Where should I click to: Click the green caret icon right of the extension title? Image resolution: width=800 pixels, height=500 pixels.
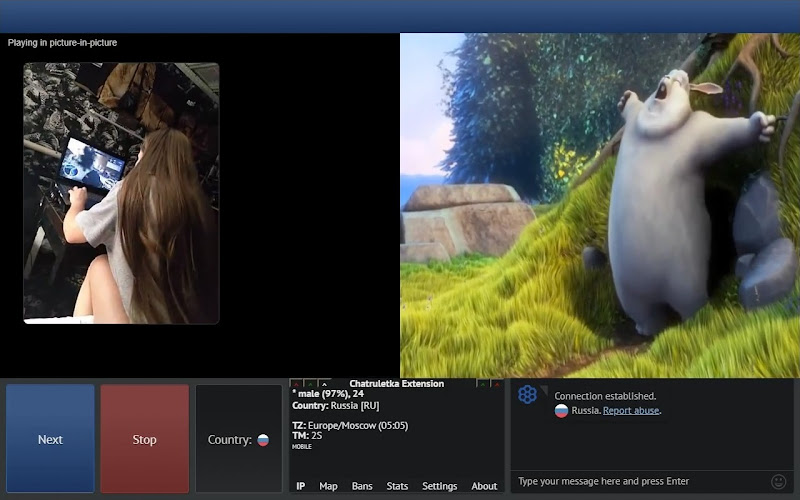[482, 384]
